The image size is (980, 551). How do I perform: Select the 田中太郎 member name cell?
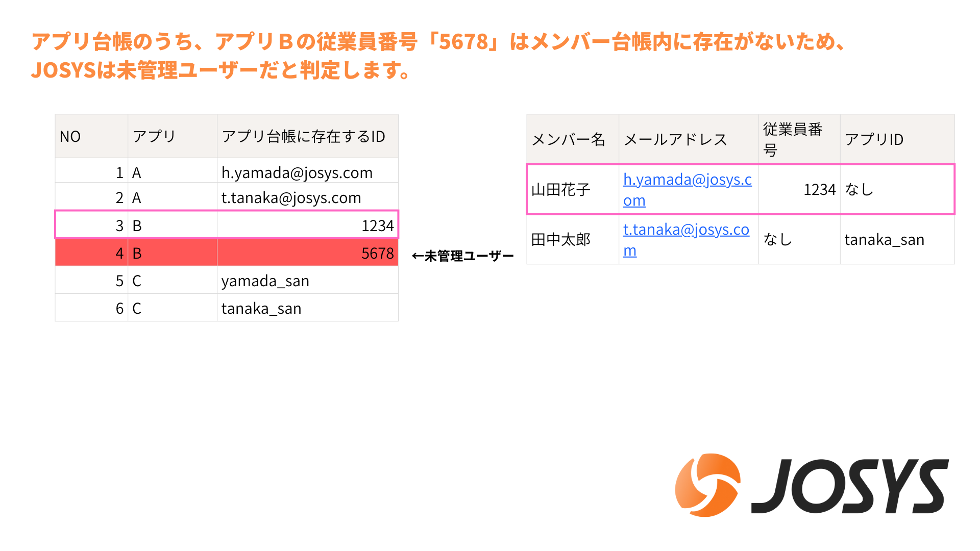(561, 239)
